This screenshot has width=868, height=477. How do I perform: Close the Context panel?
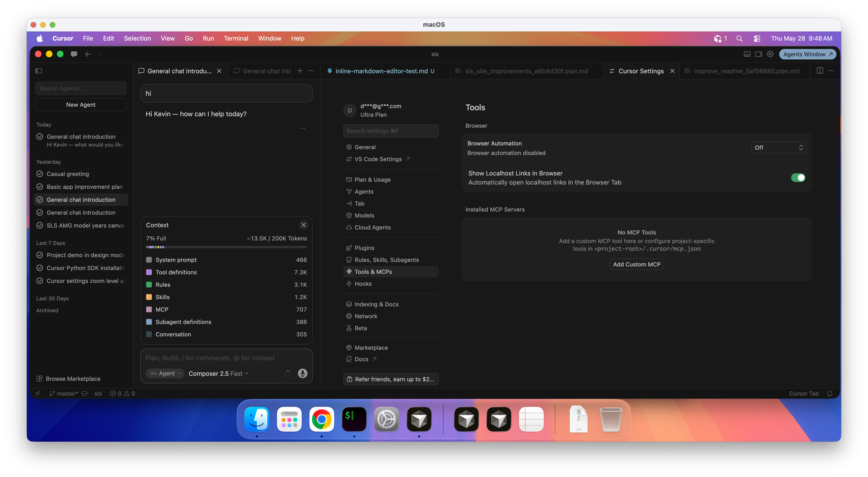(304, 225)
